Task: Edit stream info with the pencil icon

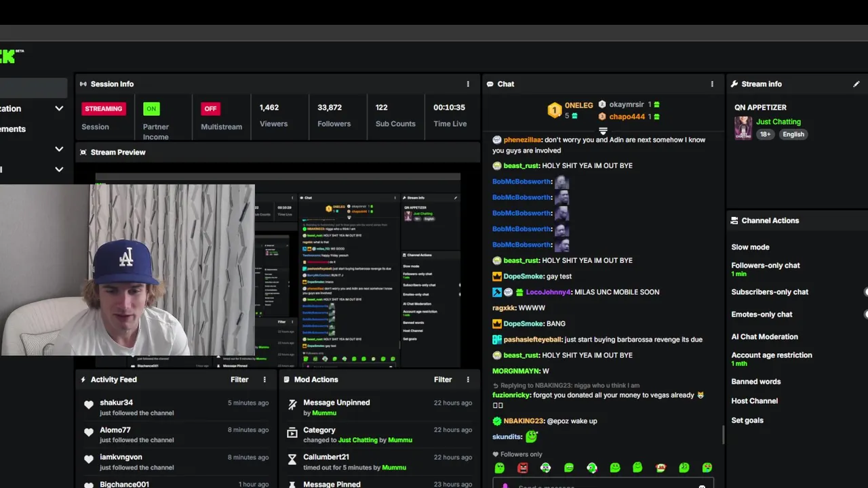Action: [x=856, y=84]
